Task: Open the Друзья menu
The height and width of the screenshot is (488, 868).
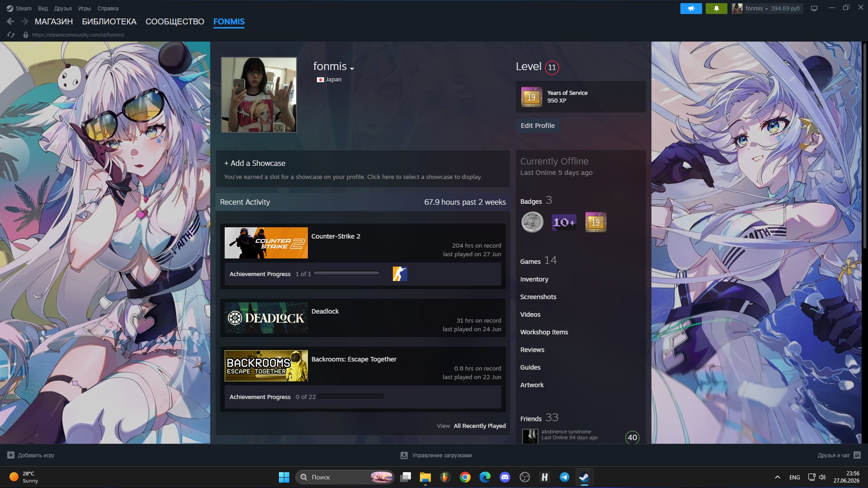Action: pyautogui.click(x=63, y=8)
